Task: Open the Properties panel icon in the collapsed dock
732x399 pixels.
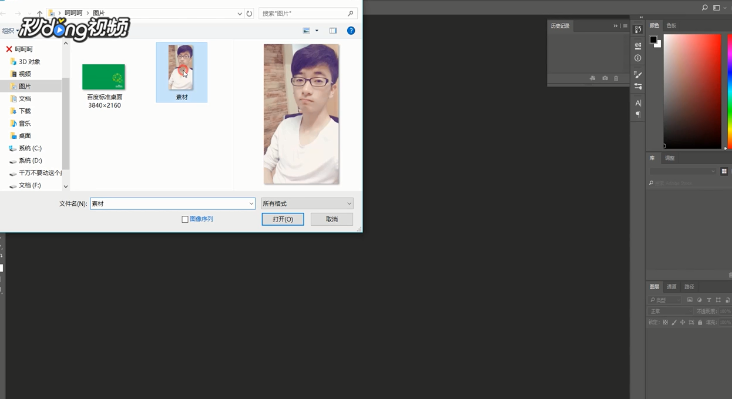Action: (x=638, y=46)
